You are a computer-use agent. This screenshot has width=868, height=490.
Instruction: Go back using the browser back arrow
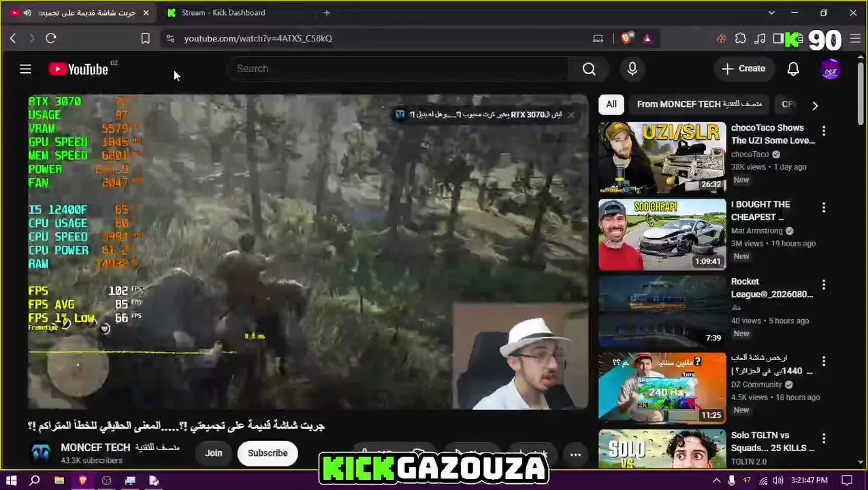(x=13, y=39)
